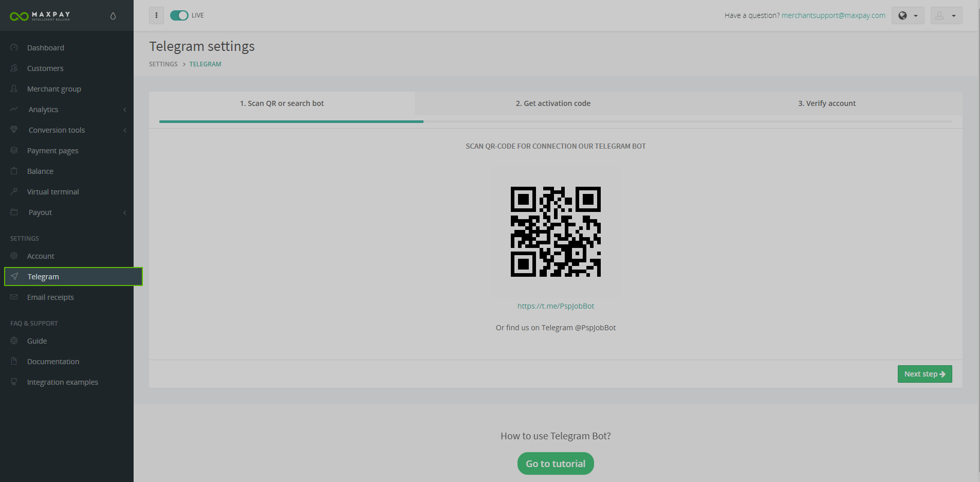Click the Telegram bot QR code
Image resolution: width=980 pixels, height=482 pixels.
click(x=556, y=231)
